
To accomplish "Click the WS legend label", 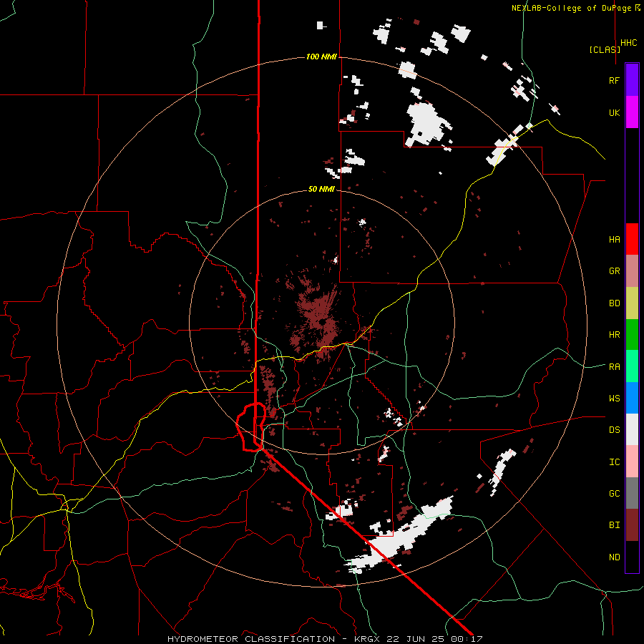I will [614, 399].
